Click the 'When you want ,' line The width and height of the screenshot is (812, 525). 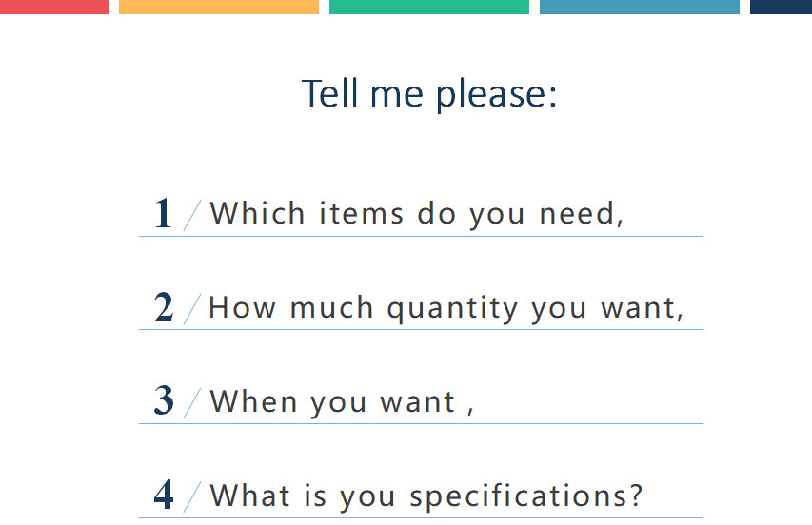click(x=342, y=402)
